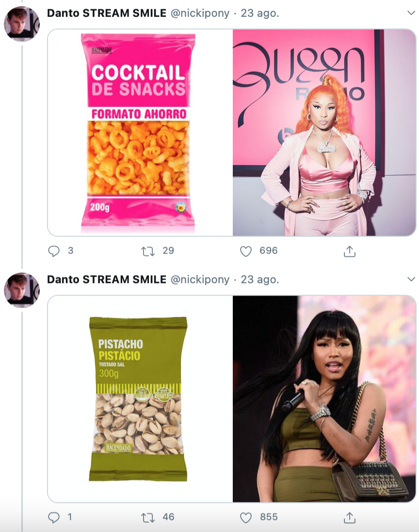Open the first tweet's 23 ago. timestamp
419x532 pixels.
click(260, 13)
